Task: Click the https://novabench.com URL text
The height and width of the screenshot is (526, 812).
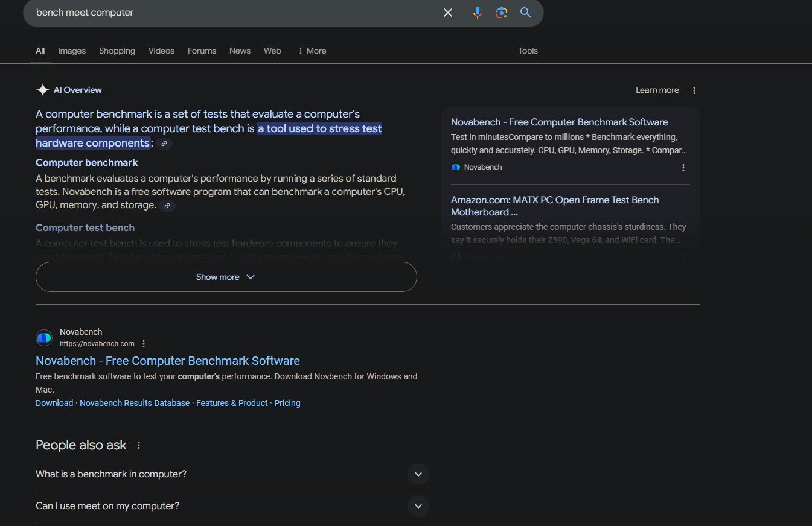Action: (97, 344)
